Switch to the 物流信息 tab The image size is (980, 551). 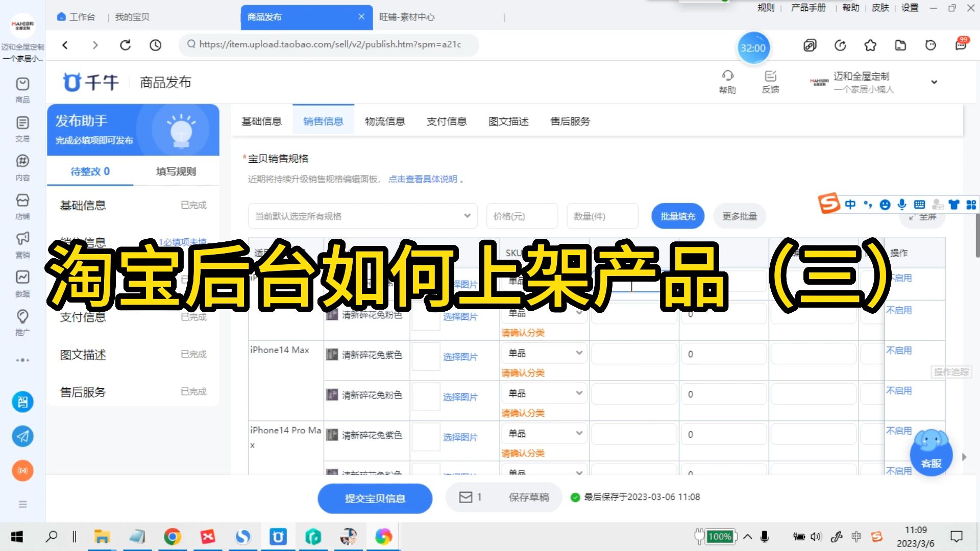(385, 121)
